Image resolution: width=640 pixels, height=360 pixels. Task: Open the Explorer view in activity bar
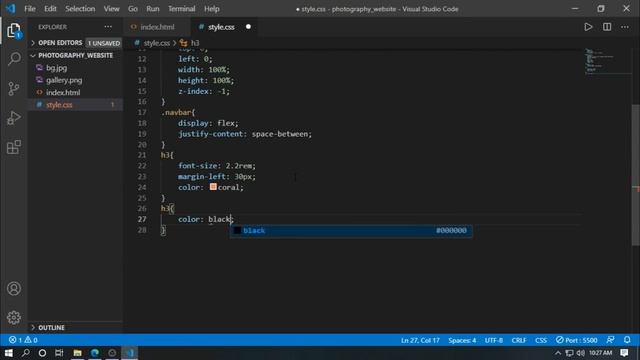(13, 31)
